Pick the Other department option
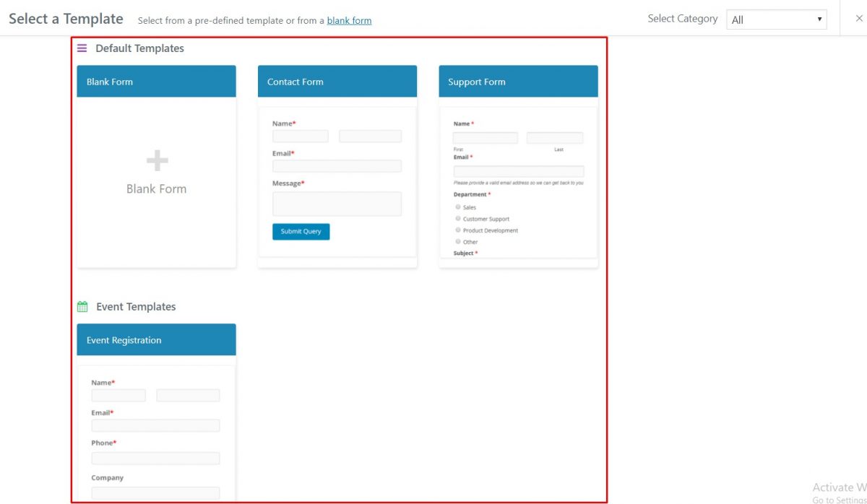The height and width of the screenshot is (504, 867). (458, 241)
